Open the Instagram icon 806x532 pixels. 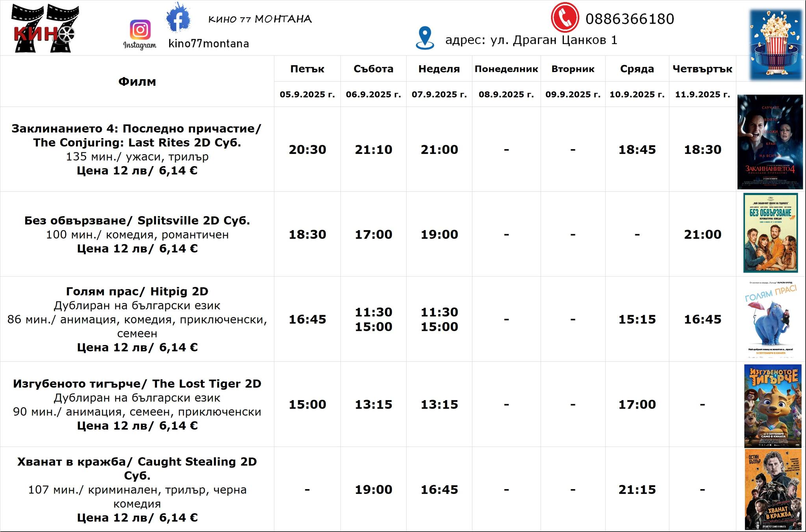140,30
